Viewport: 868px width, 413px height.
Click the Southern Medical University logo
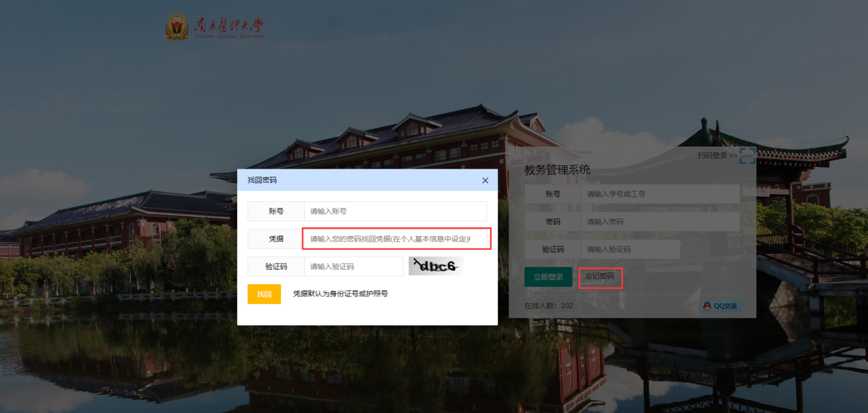(214, 28)
